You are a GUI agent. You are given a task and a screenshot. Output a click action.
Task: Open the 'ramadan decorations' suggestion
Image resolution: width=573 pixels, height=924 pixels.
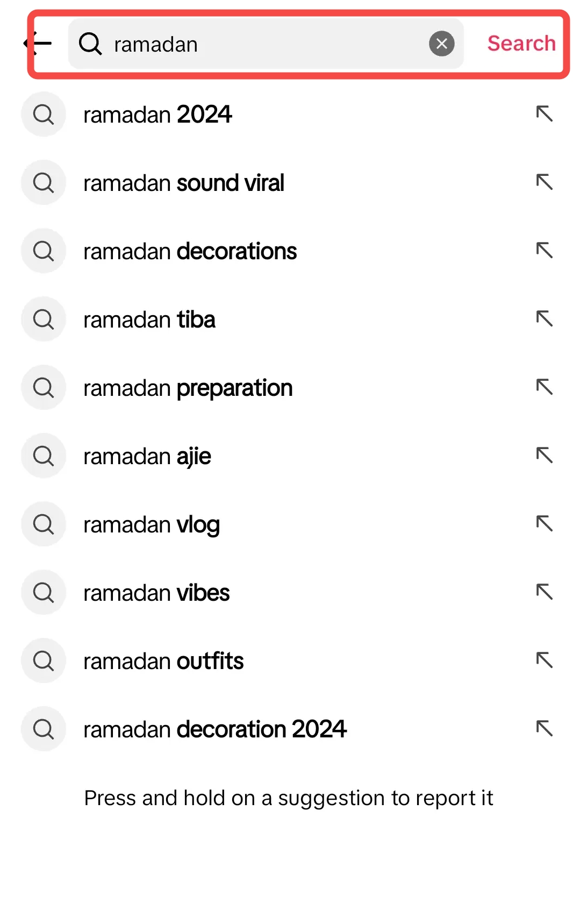190,251
